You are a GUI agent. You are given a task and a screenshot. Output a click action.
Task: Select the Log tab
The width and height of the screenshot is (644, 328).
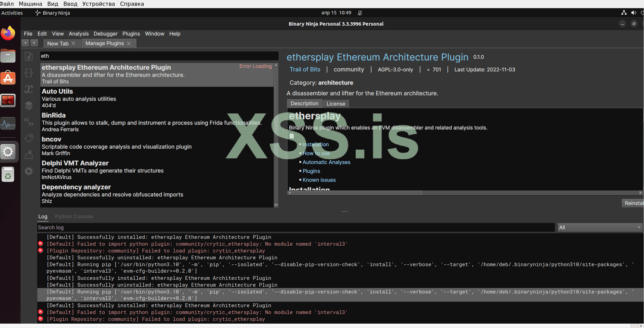[43, 217]
